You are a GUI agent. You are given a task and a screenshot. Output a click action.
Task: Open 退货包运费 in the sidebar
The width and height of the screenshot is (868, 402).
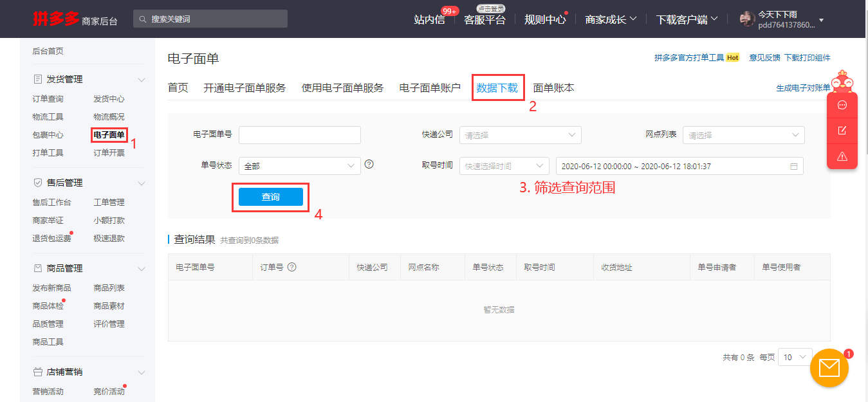click(52, 239)
